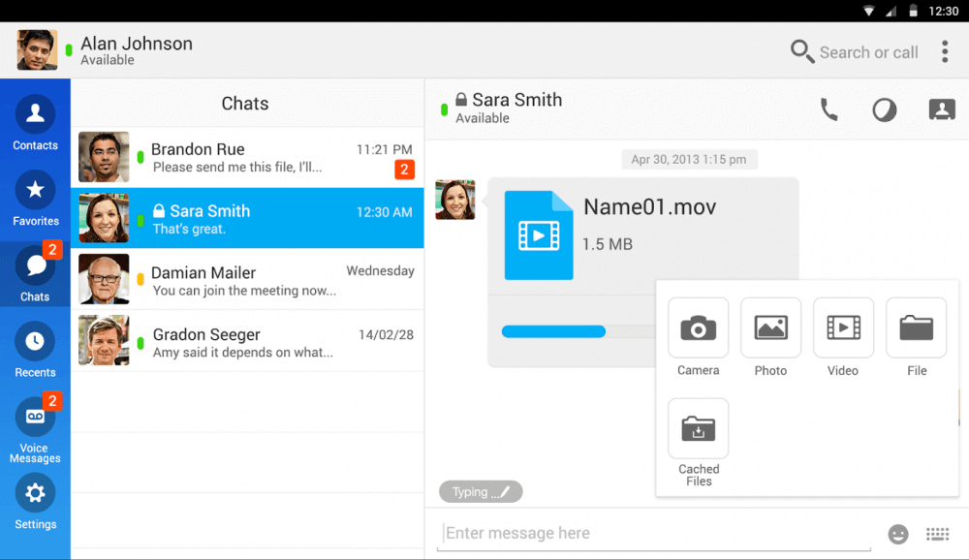Open the Contacts sidebar section
The image size is (969, 560).
pyautogui.click(x=35, y=123)
